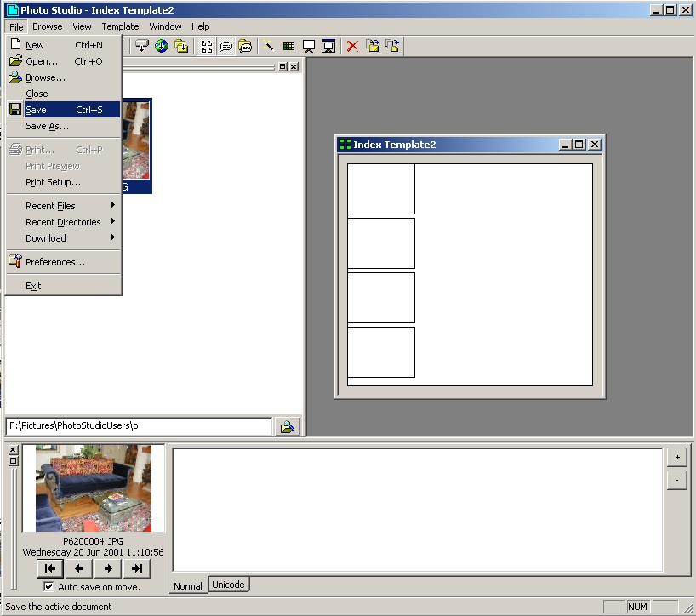Click the presentation easel slideshow icon

coord(309,46)
